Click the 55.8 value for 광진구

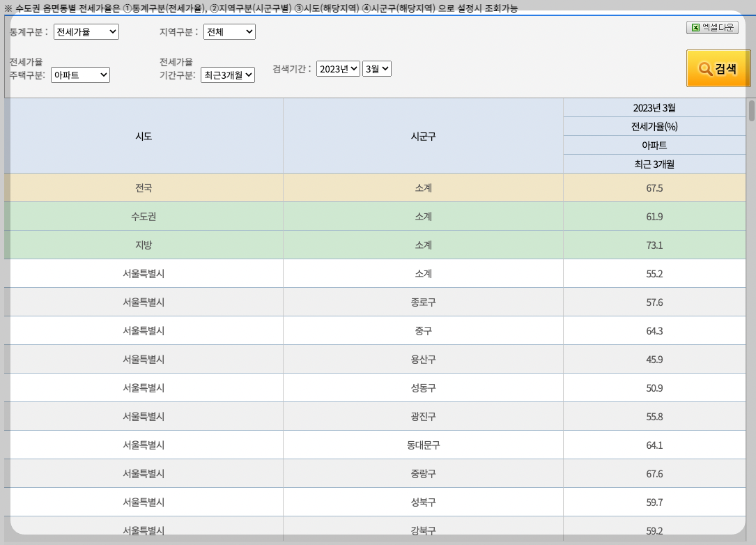(654, 416)
